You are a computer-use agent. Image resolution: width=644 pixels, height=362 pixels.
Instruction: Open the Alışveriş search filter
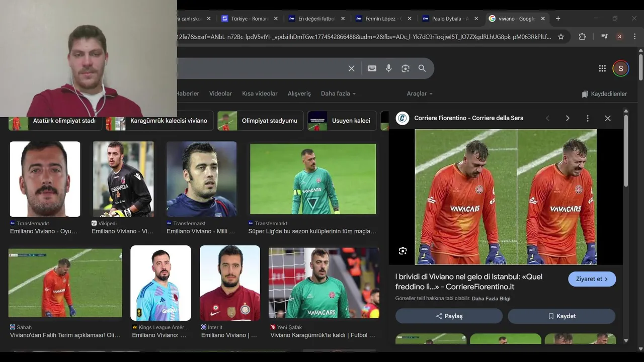[x=299, y=94]
